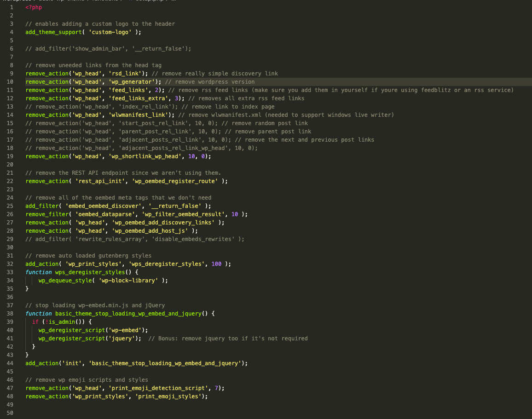This screenshot has width=532, height=419.
Task: Click the 'init' string on line 44
Action: (72, 363)
